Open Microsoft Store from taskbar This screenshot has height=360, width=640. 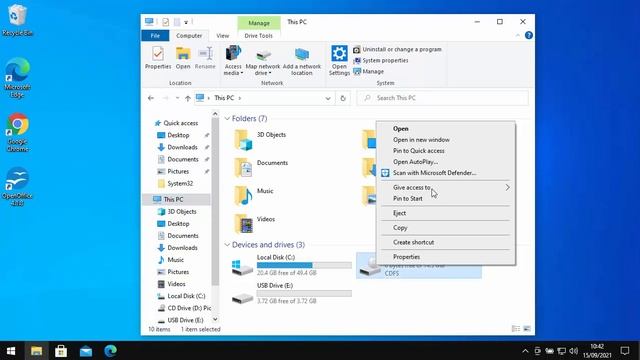(x=61, y=351)
